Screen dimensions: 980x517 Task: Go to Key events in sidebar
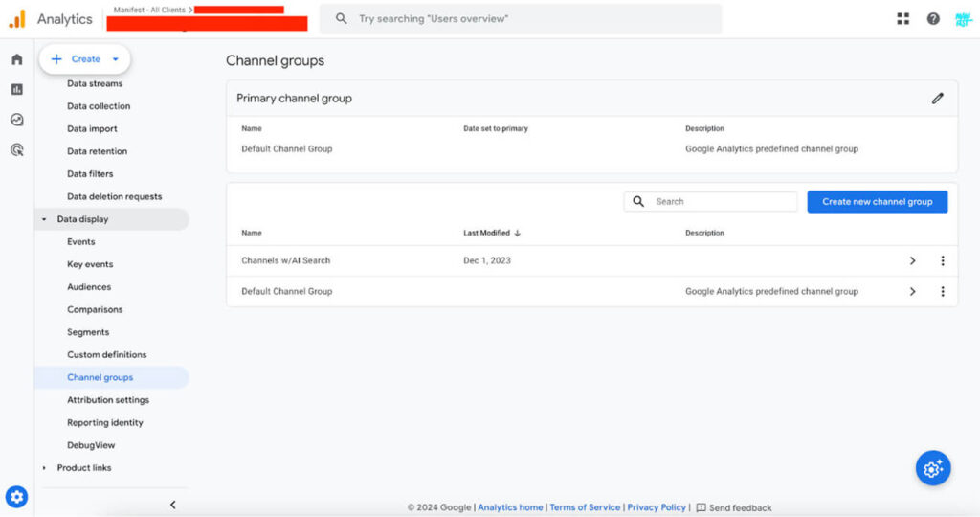coord(90,264)
